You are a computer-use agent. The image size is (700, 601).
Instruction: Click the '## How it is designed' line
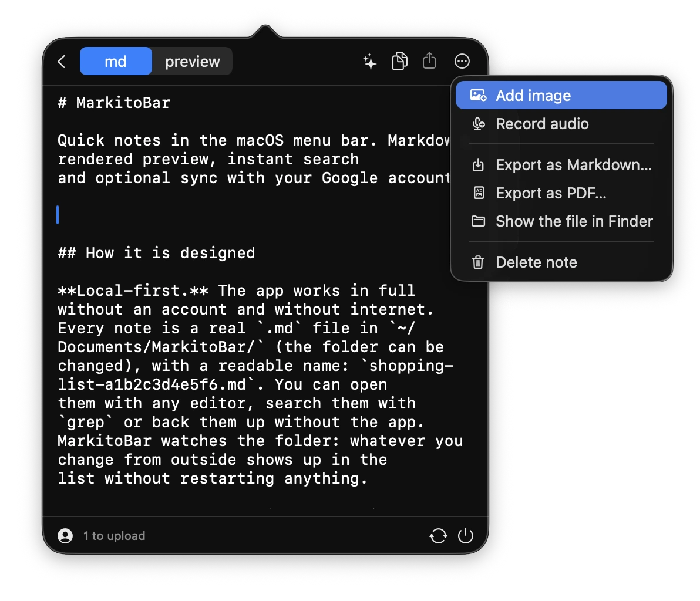click(156, 254)
